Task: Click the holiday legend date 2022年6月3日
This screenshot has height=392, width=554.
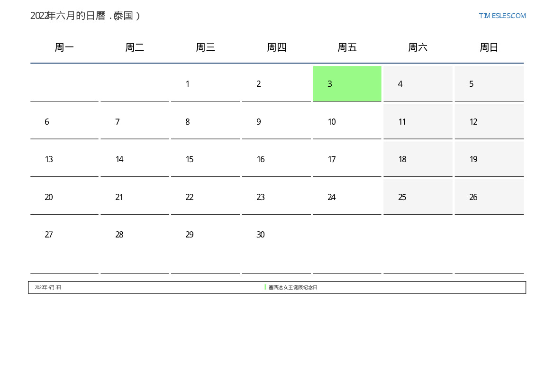Action: 48,288
